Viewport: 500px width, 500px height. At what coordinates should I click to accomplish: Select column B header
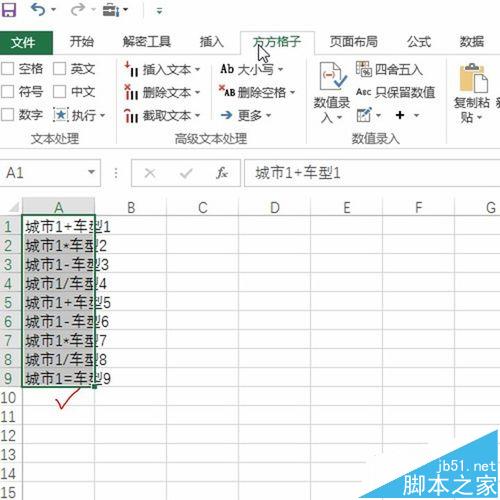(x=131, y=207)
